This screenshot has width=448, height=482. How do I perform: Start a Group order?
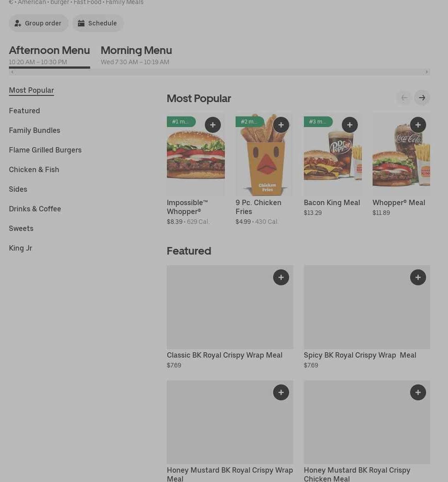coord(38,23)
